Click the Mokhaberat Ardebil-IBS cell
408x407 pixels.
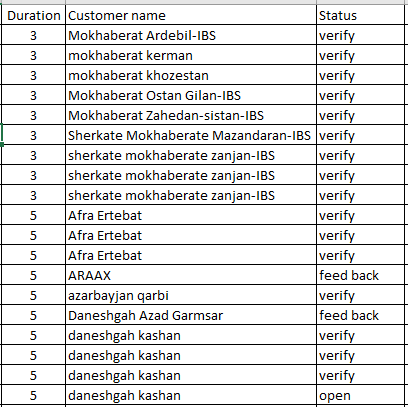click(x=191, y=35)
